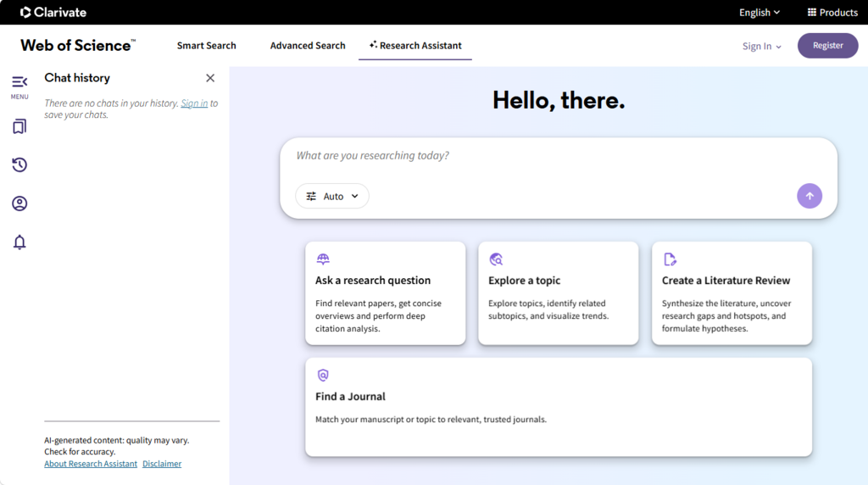Submit query with the purple arrow button

tap(810, 196)
